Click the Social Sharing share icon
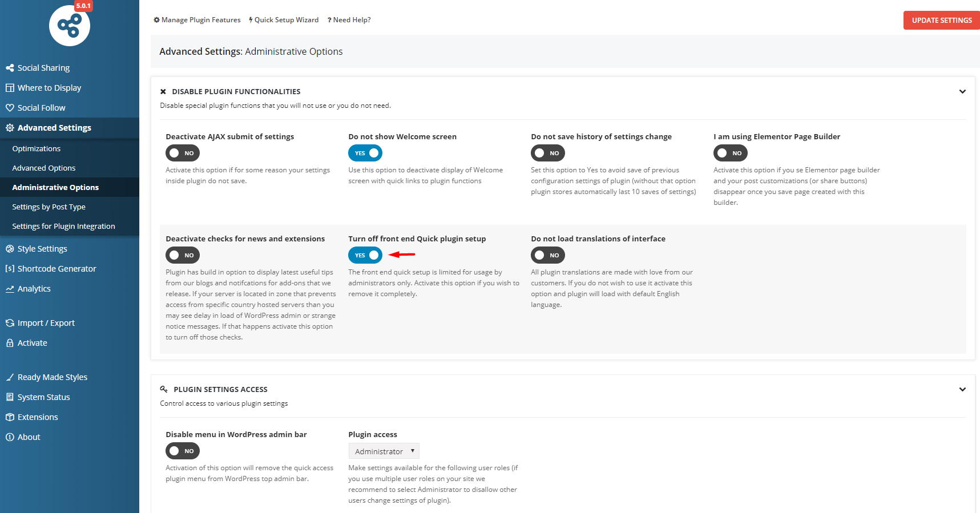The width and height of the screenshot is (980, 513). click(x=10, y=68)
